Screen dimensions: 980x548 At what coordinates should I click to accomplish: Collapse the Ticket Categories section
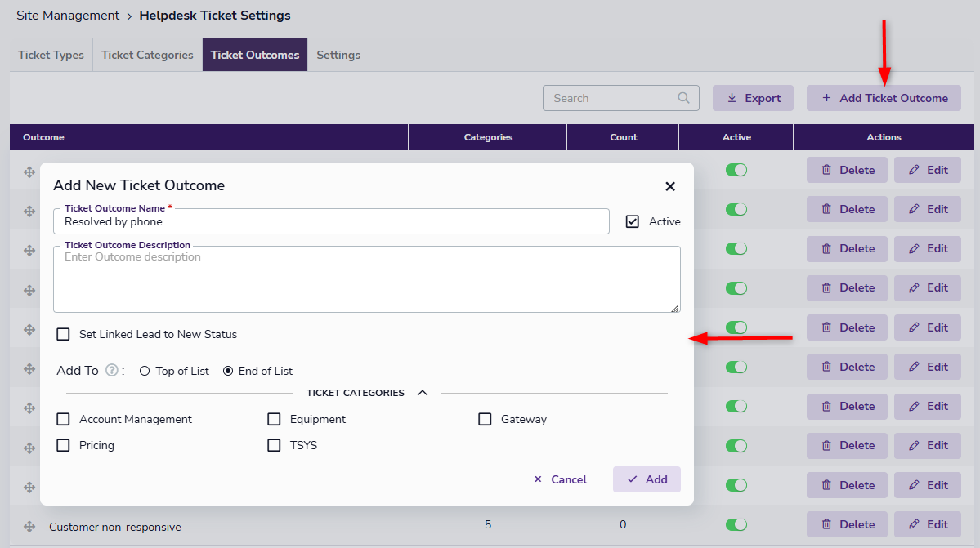point(423,393)
